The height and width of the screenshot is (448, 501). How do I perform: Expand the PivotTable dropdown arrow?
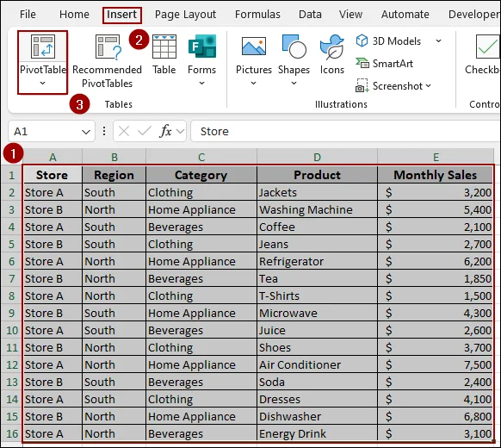tap(42, 84)
